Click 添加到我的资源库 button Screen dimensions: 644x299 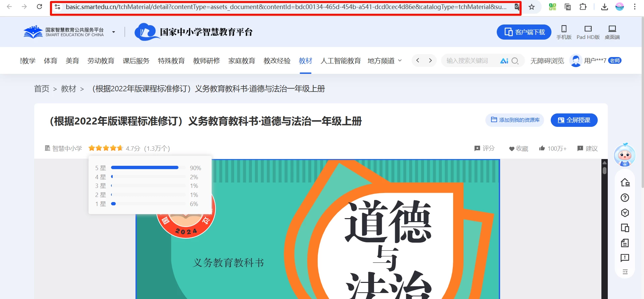[515, 120]
